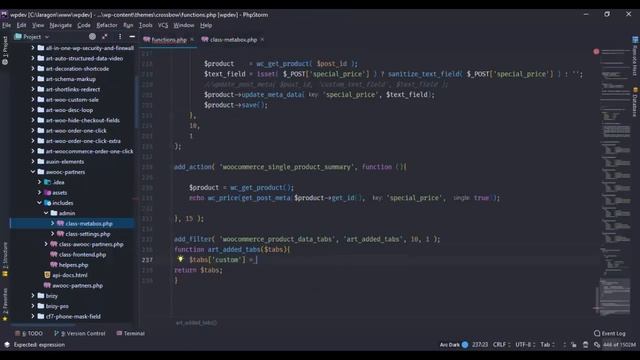Viewport: 640px width, 360px height.
Task: Open the Code menu
Action: click(x=84, y=25)
